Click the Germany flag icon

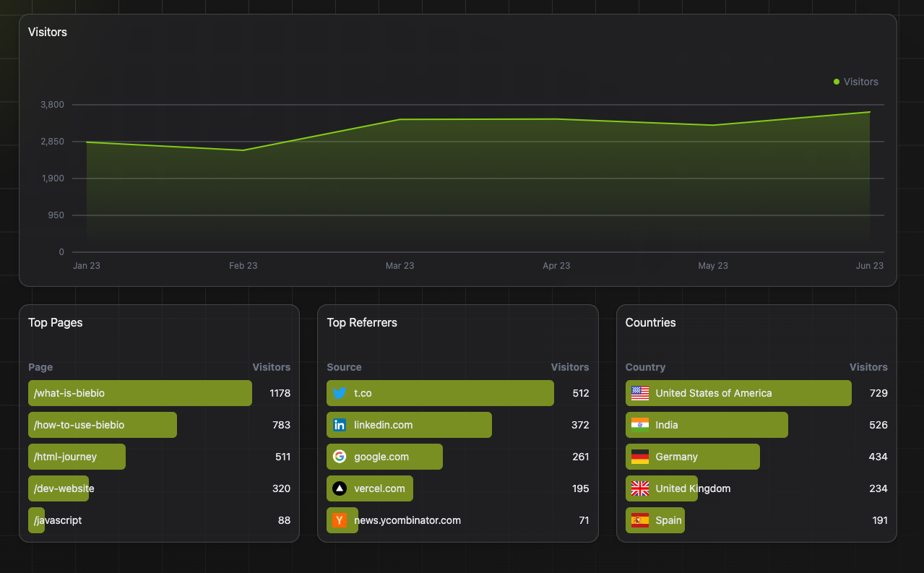[x=639, y=457]
